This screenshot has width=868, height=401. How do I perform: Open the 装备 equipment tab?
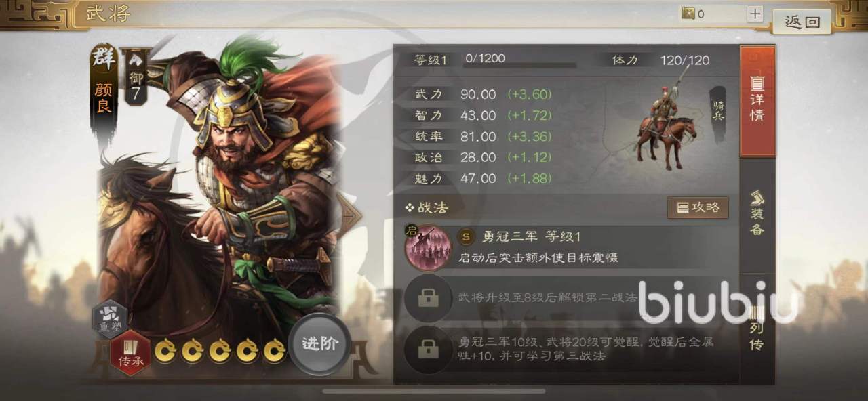(757, 215)
